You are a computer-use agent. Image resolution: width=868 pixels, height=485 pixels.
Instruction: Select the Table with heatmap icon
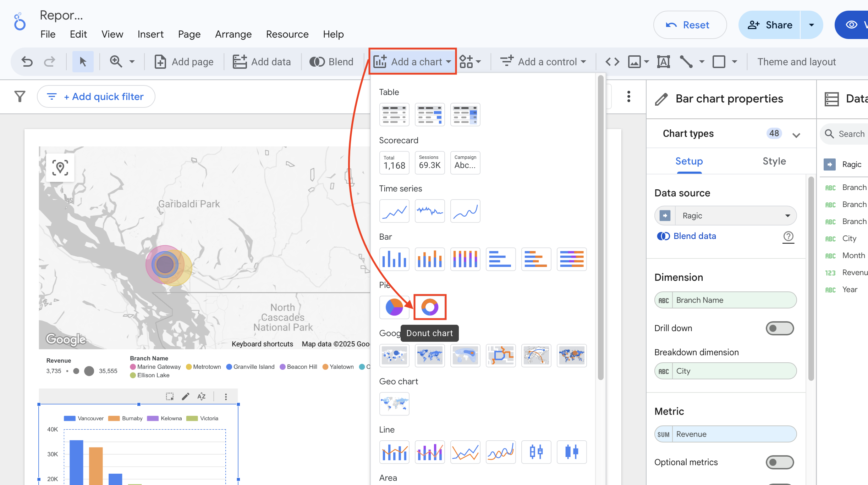[x=465, y=115]
